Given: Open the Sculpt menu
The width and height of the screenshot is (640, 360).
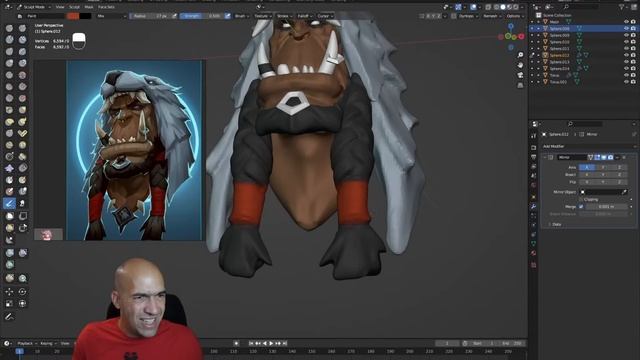Looking at the screenshot, I should (74, 7).
